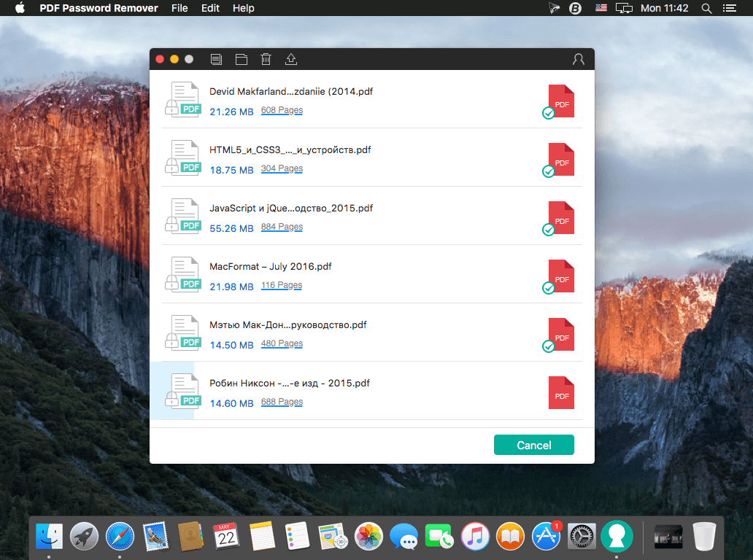Open the 688 Pages link
The image size is (753, 560).
282,402
